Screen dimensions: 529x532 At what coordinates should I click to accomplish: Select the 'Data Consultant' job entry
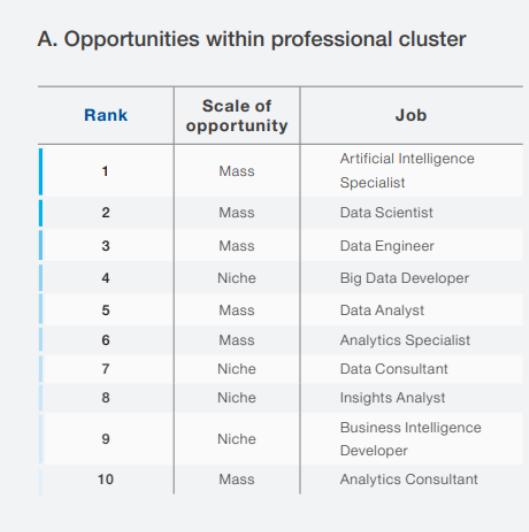pos(394,369)
